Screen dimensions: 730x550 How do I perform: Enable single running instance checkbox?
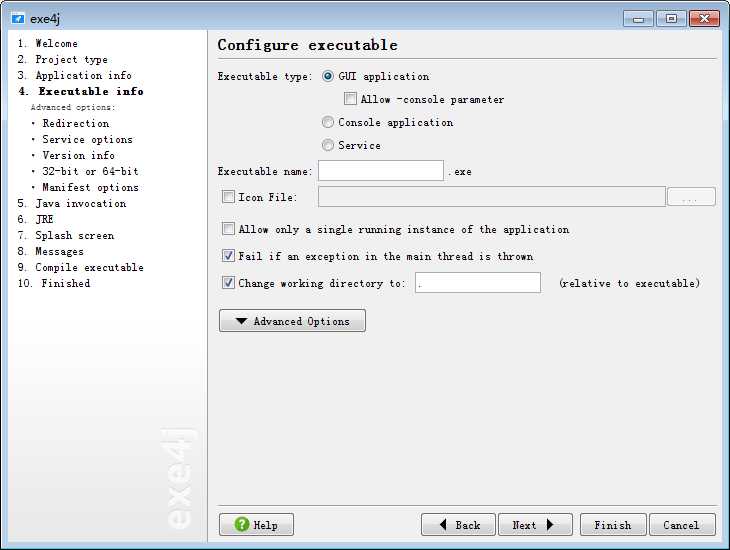pos(228,229)
